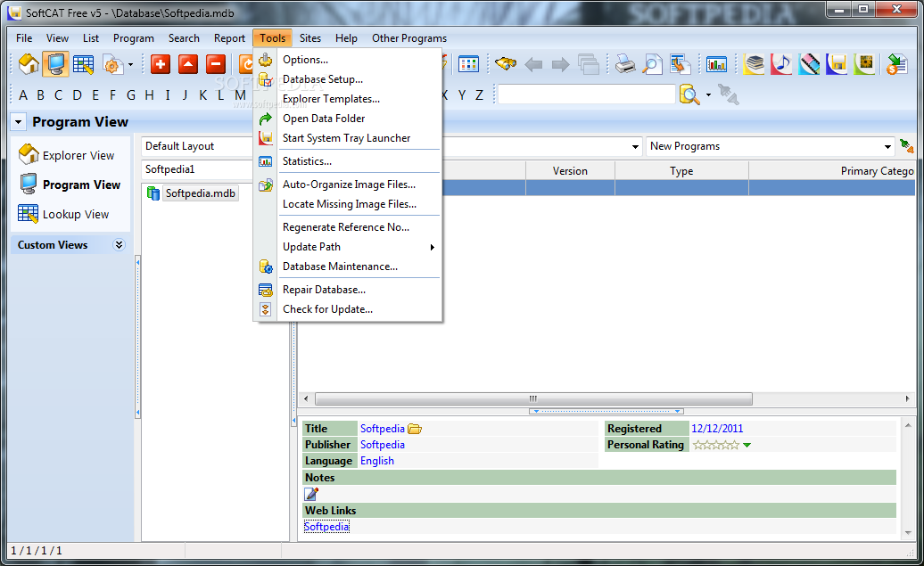Click the layout edit icon beside New Programs
Image resolution: width=924 pixels, height=566 pixels.
tap(906, 145)
